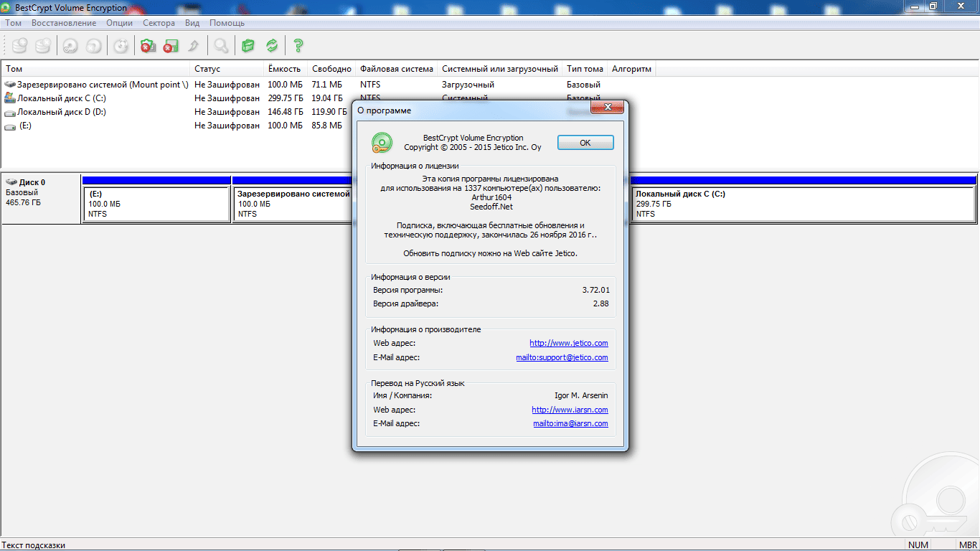
Task: Click the drive icon of the (E:) volume row
Action: (10, 126)
